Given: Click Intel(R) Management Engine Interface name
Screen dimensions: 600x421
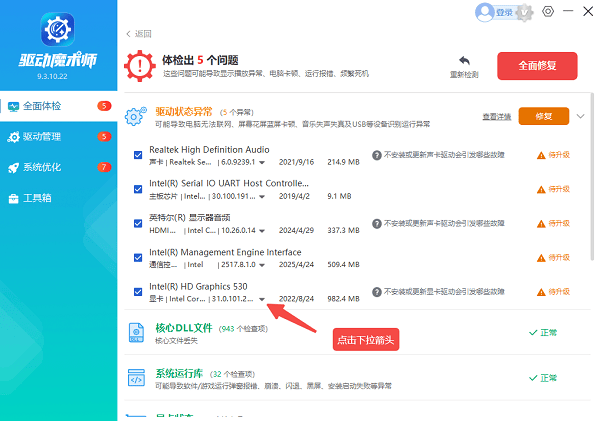Looking at the screenshot, I should pos(225,252).
